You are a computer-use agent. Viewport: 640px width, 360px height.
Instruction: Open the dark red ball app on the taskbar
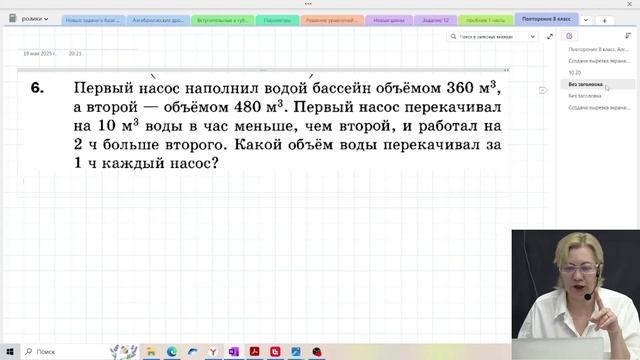[317, 351]
